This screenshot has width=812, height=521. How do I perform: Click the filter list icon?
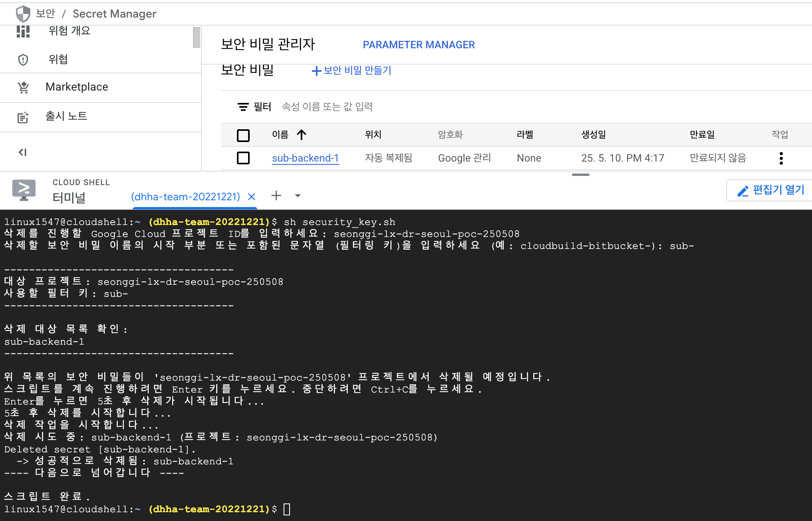coord(243,107)
